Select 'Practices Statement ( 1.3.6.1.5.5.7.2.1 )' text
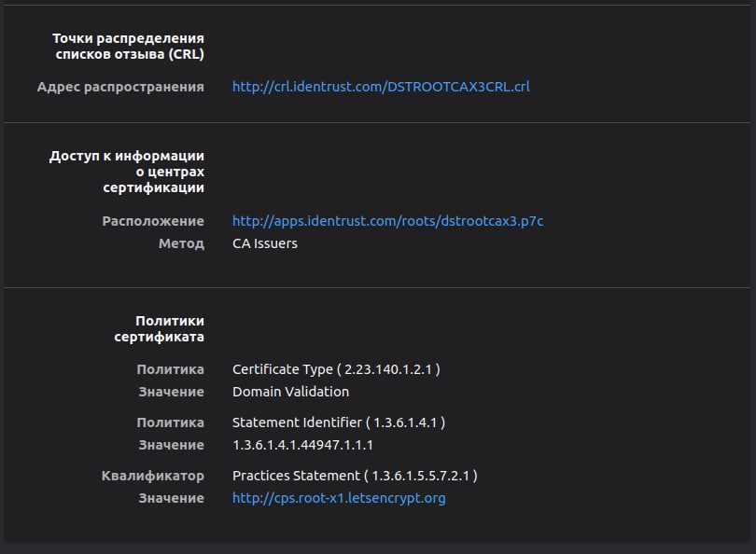This screenshot has height=554, width=756. [x=355, y=476]
